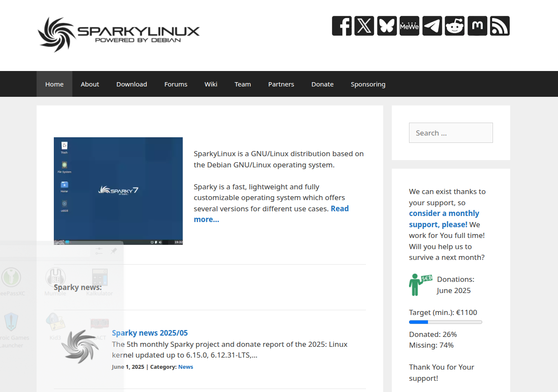The width and height of the screenshot is (558, 392).
Task: Click the Sparky 7 desktop screenshot thumbnail
Action: (x=118, y=191)
